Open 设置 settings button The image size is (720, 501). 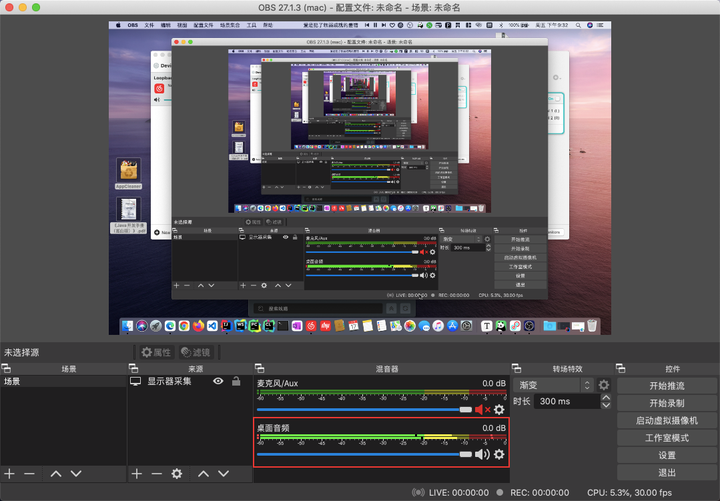point(667,455)
